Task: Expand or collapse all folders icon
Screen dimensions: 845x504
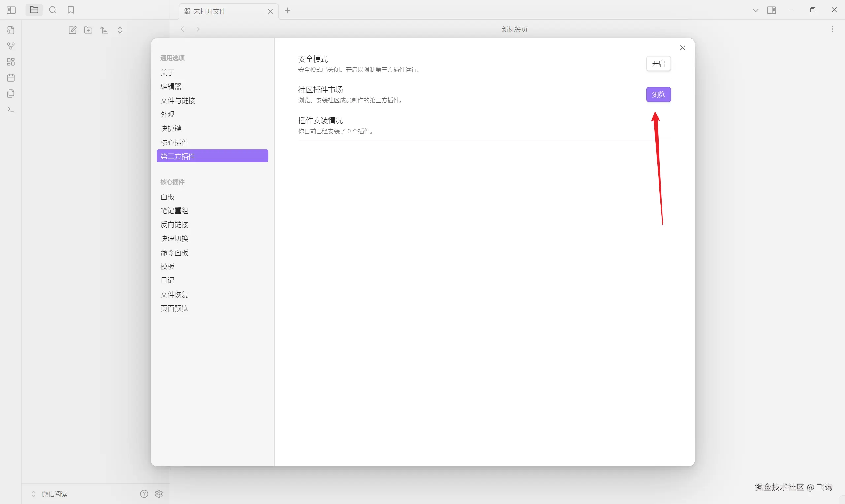Action: tap(120, 30)
